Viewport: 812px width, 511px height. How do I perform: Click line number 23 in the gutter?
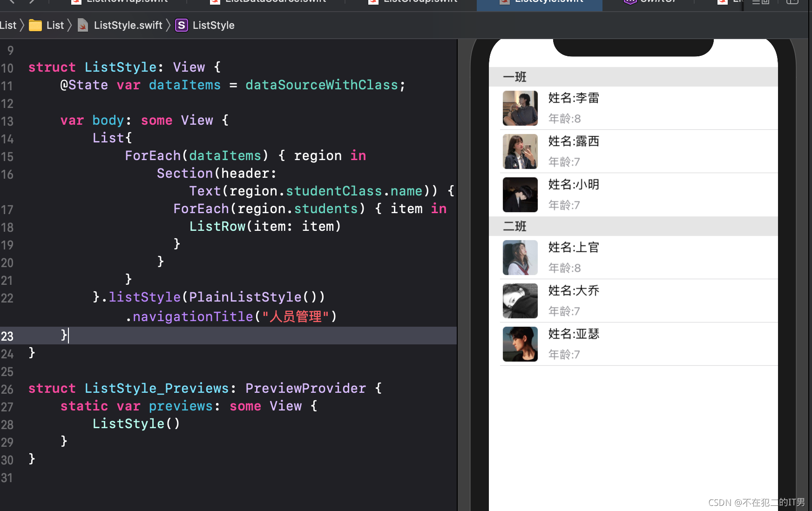[7, 336]
